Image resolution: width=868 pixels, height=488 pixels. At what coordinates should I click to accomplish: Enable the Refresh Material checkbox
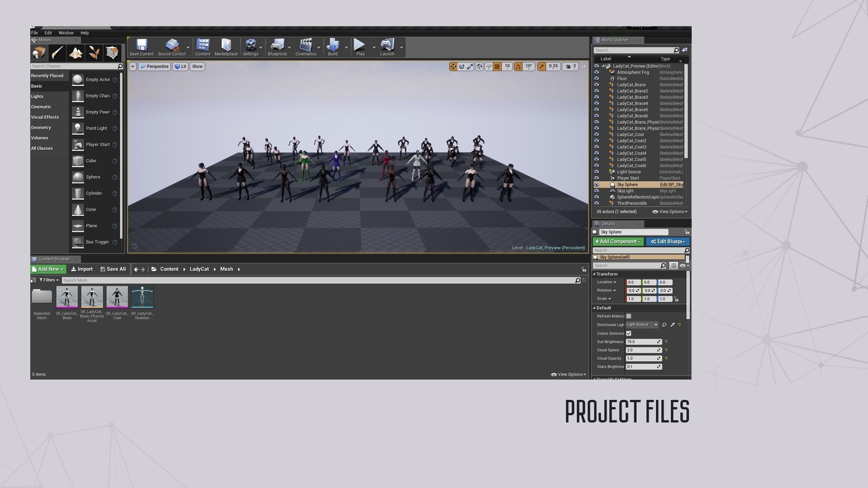click(628, 316)
